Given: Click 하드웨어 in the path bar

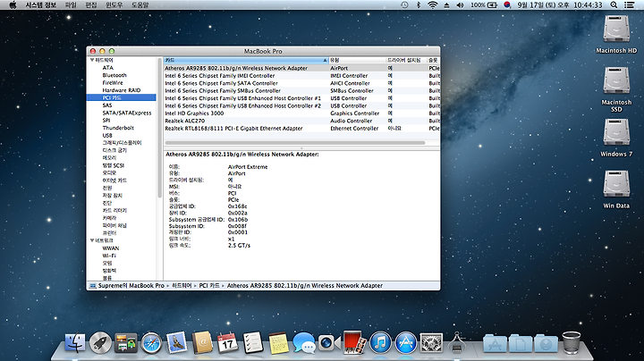Looking at the screenshot, I should pos(182,286).
